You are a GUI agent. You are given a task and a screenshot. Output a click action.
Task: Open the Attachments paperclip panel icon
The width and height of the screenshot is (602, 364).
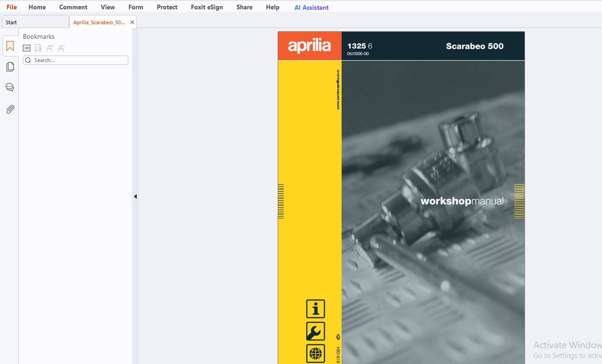[x=10, y=109]
